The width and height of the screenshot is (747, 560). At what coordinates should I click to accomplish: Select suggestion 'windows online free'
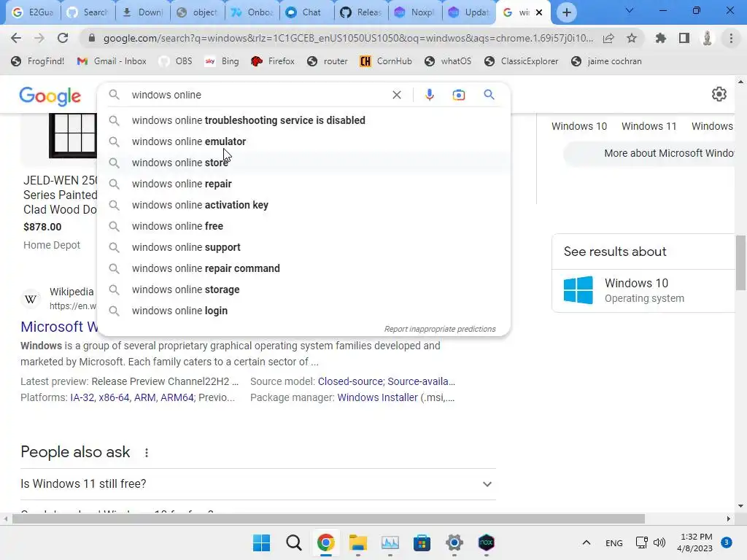(303, 226)
